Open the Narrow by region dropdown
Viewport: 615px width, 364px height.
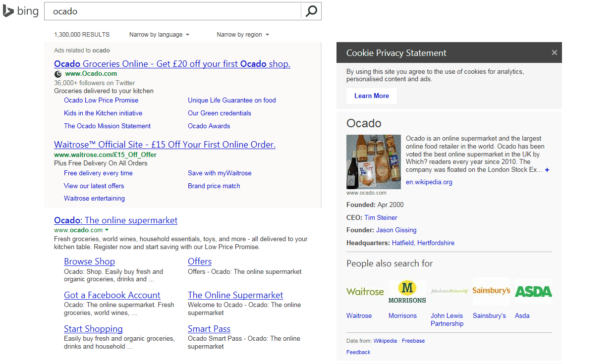243,35
